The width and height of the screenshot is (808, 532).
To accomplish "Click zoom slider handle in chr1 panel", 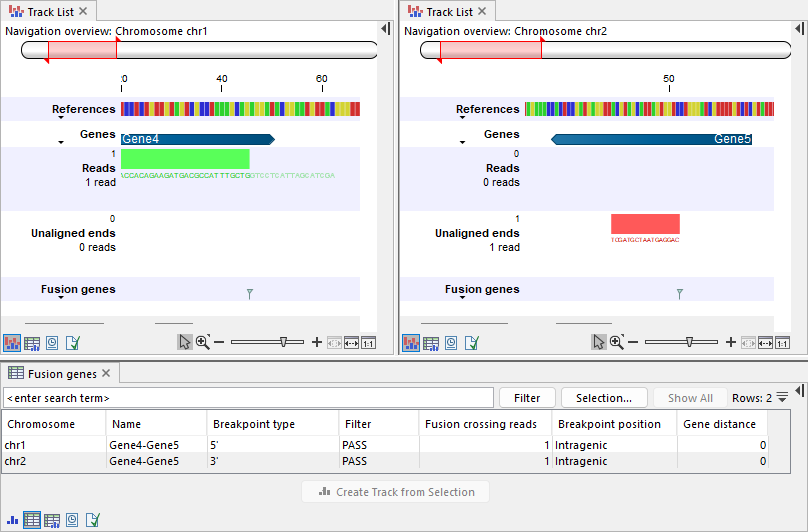I will tap(283, 342).
